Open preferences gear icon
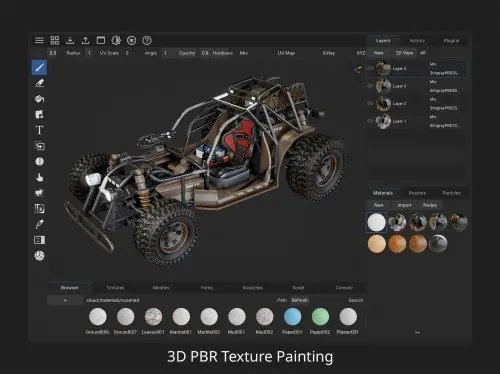 tap(116, 40)
